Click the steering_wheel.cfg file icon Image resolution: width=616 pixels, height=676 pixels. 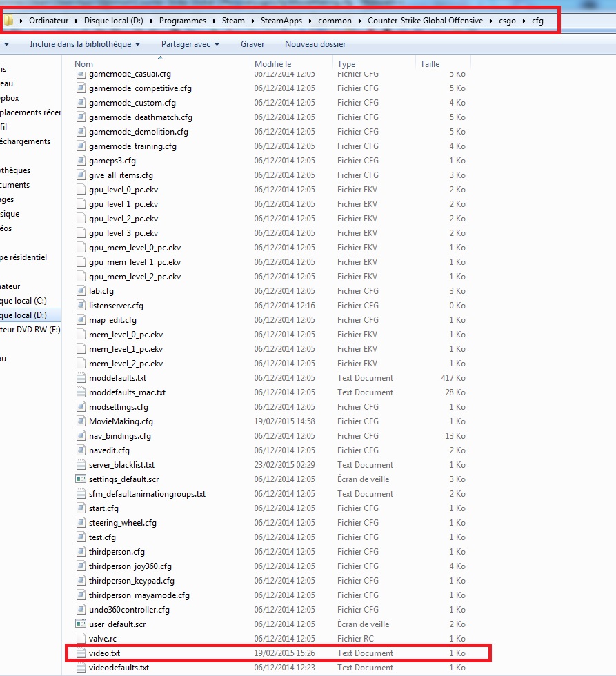tap(81, 523)
